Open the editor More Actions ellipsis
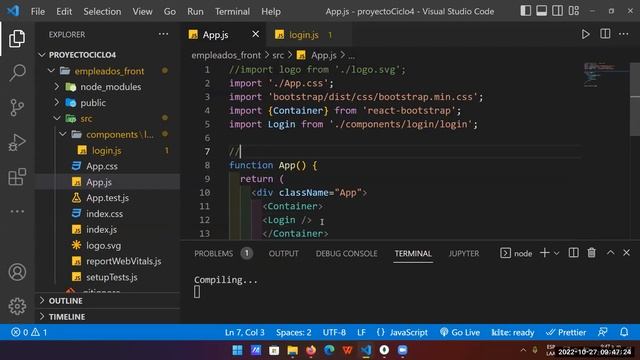Image resolution: width=640 pixels, height=360 pixels. click(x=624, y=34)
